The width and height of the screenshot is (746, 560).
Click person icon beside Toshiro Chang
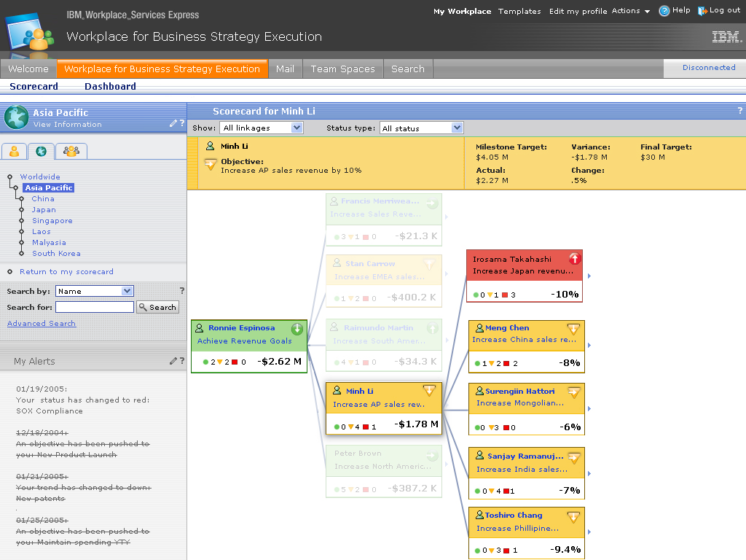tap(480, 515)
